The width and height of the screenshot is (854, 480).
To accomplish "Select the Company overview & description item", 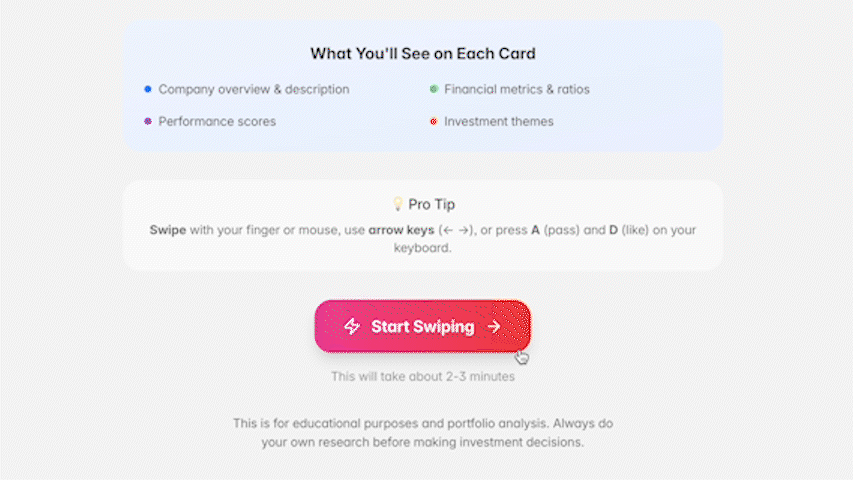I will coord(254,89).
